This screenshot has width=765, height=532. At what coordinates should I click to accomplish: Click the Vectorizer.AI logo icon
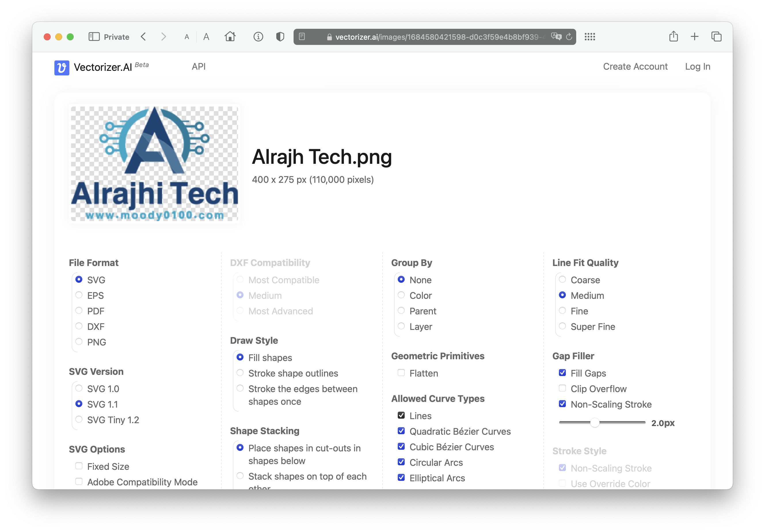(x=62, y=68)
